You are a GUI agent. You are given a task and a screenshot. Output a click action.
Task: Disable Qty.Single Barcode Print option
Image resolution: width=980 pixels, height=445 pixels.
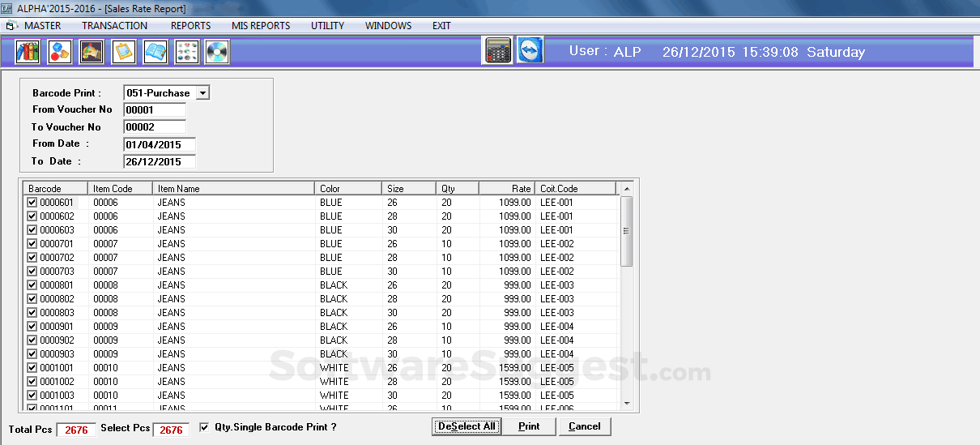(204, 426)
